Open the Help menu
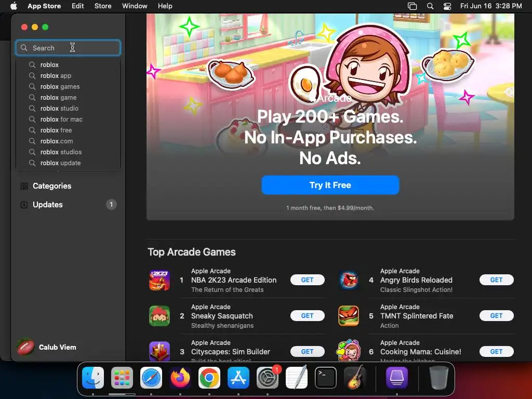The width and height of the screenshot is (532, 399). coord(165,6)
